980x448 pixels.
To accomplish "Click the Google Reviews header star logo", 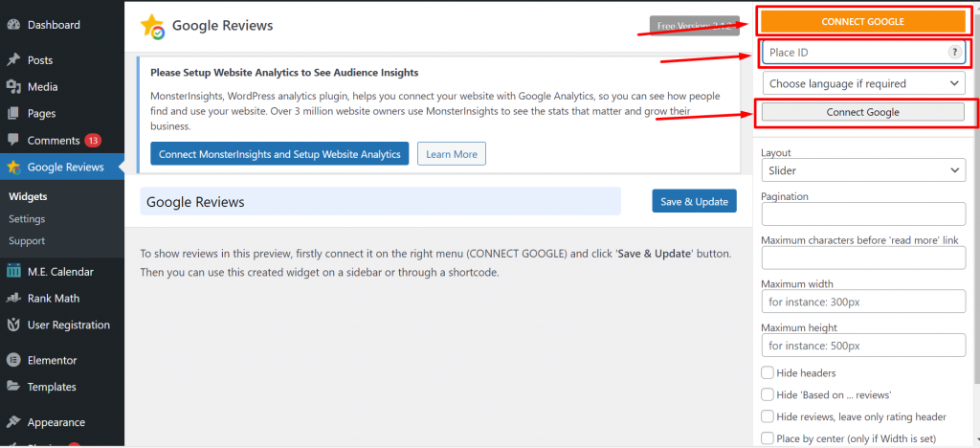I will pyautogui.click(x=152, y=27).
